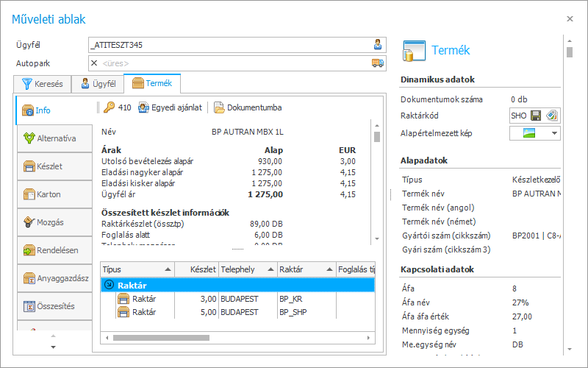Click the customer picker icon in Ügyfél field
Screen dimensions: 588x368
click(378, 45)
